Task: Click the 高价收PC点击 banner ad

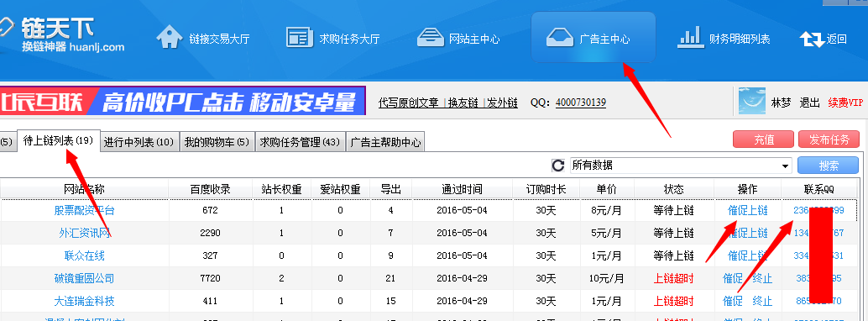Action: click(183, 100)
